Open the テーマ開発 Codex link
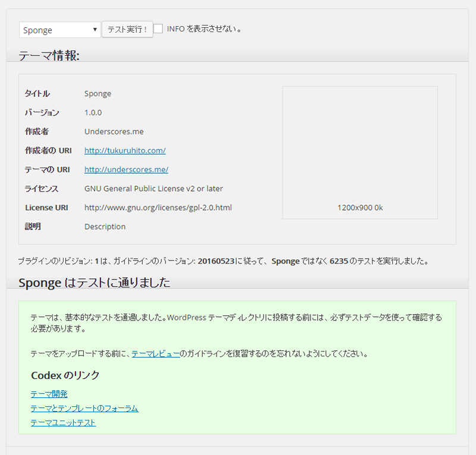This screenshot has height=455, width=476. coord(49,394)
